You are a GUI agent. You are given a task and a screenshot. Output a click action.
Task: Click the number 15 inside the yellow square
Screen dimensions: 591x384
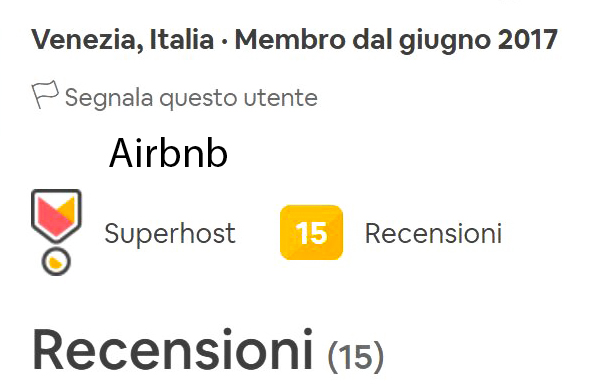311,233
